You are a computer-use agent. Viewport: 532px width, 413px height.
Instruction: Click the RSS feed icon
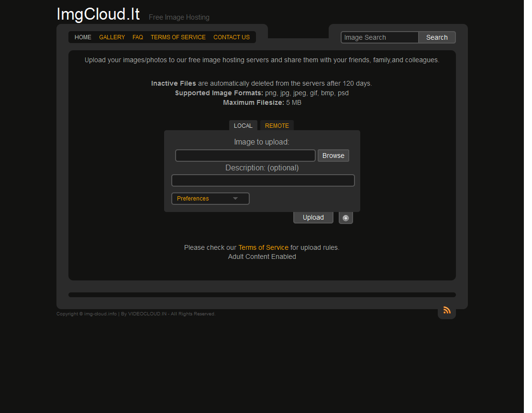(x=447, y=310)
